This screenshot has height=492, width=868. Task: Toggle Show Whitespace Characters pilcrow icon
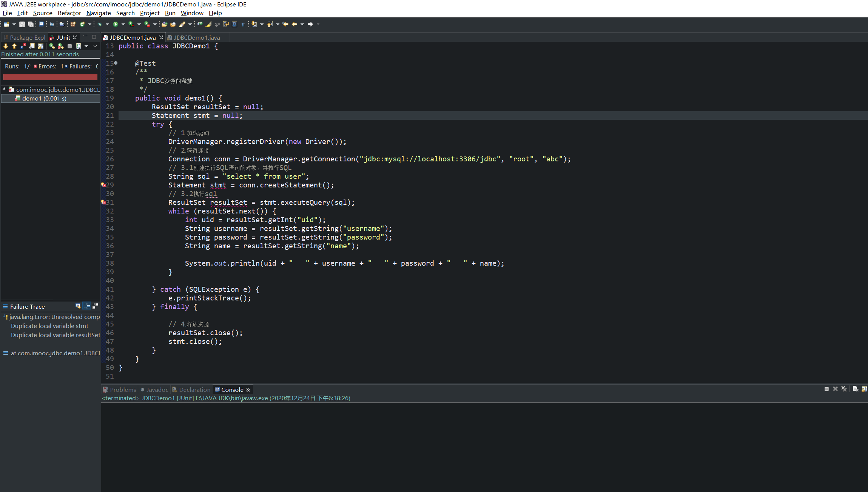[243, 24]
